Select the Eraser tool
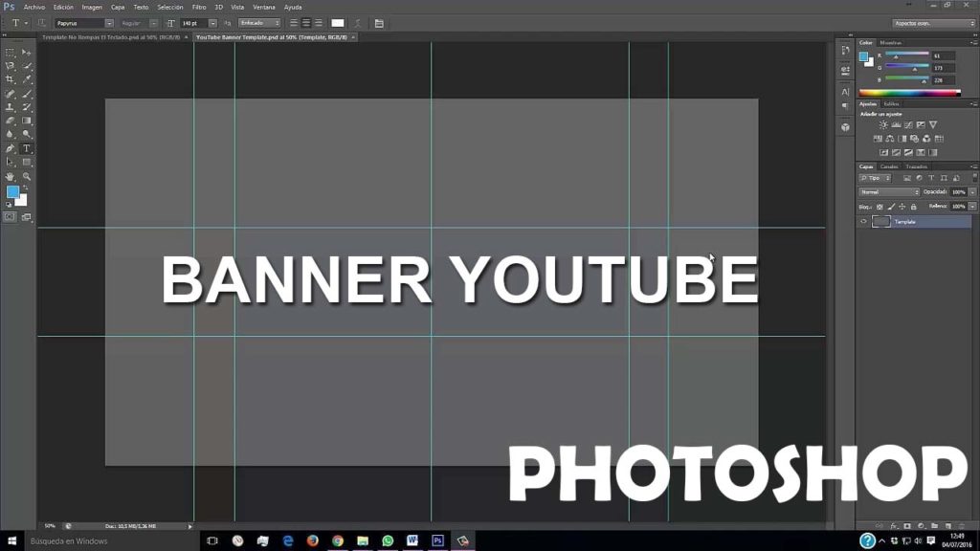 point(10,121)
